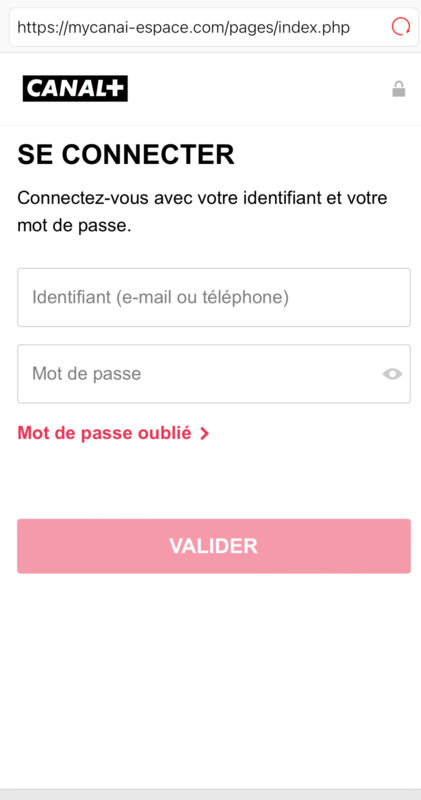
Task: Toggle password visibility with the eye icon
Action: point(392,374)
